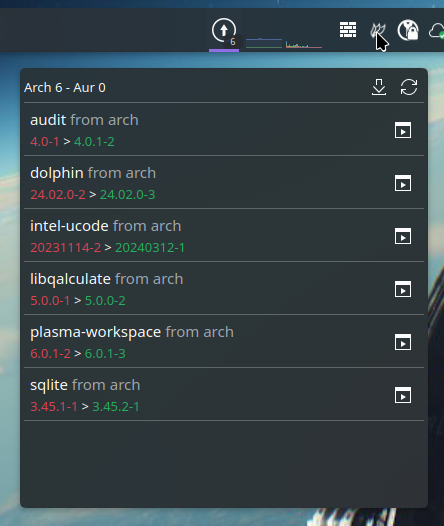Run the update for libqalculate package
The height and width of the screenshot is (526, 444).
point(403,289)
